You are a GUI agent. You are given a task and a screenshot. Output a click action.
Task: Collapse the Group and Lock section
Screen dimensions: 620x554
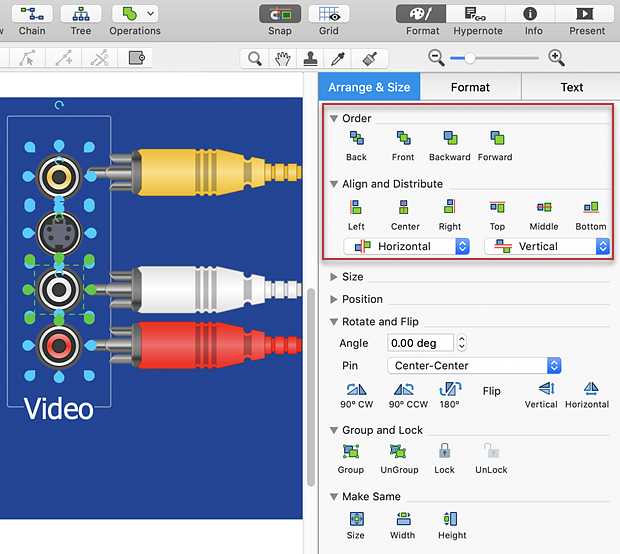(334, 430)
